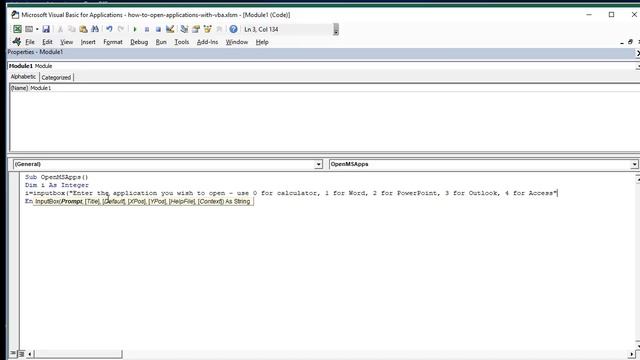
Task: Click the Sub OpenMSApps() code line
Action: click(x=56, y=177)
